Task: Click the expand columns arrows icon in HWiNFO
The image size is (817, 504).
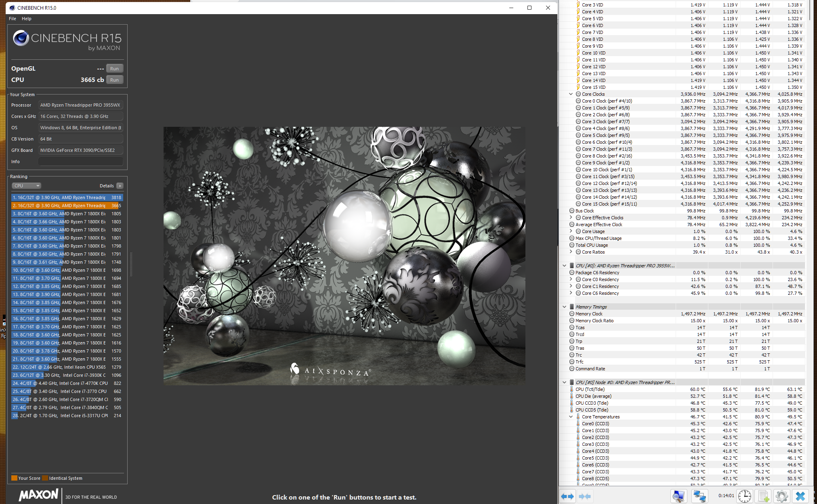Action: [x=567, y=496]
